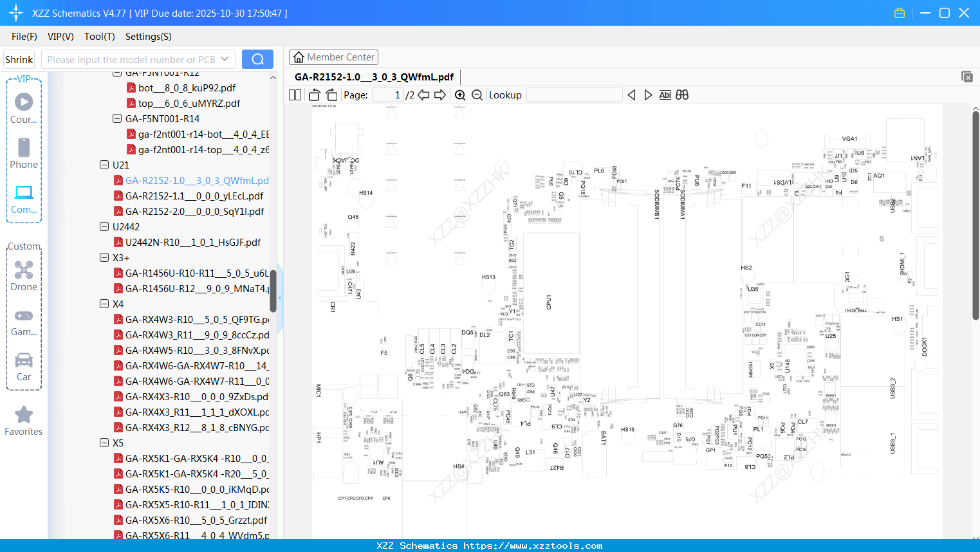
Task: Click the PDF icon beside bot__8_0_8_kuP92.pdf
Action: [131, 87]
